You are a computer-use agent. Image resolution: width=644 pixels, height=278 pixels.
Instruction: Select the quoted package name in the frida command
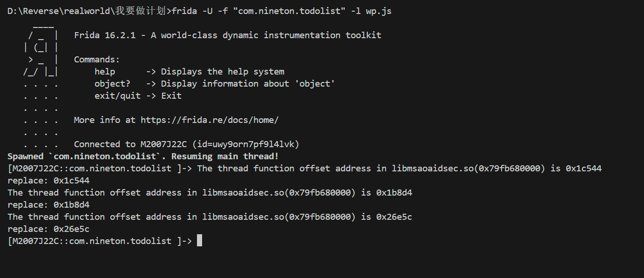(x=289, y=11)
